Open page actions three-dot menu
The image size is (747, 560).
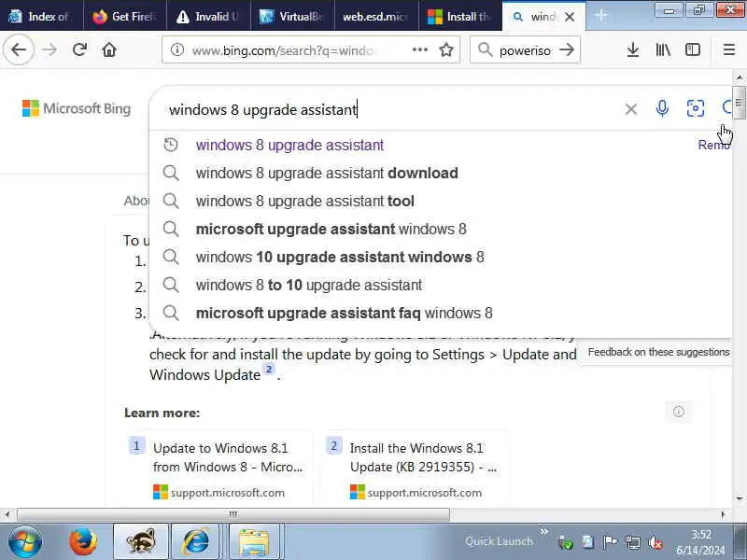pyautogui.click(x=419, y=49)
